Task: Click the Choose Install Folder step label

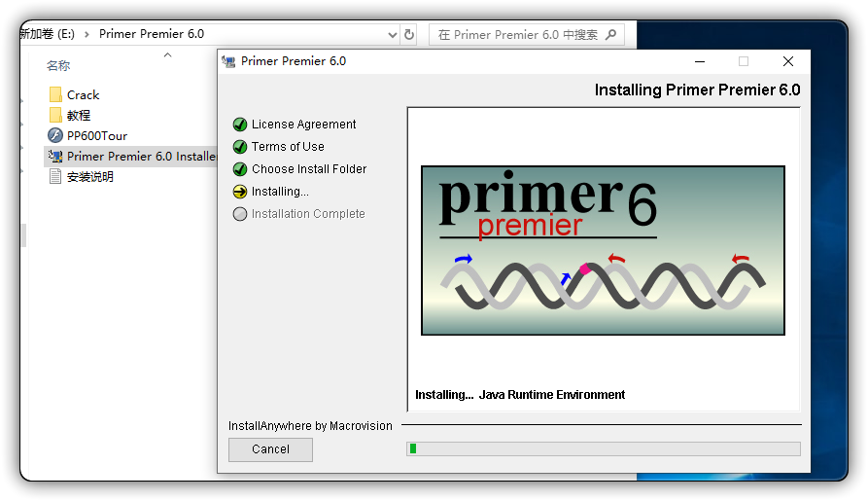Action: click(x=309, y=169)
